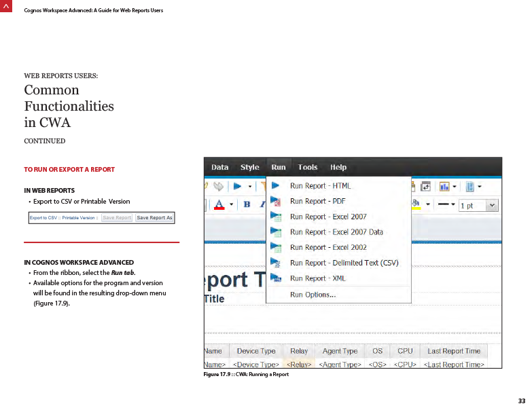This screenshot has width=532, height=406.
Task: Click the Printable Version link
Action: tap(78, 217)
